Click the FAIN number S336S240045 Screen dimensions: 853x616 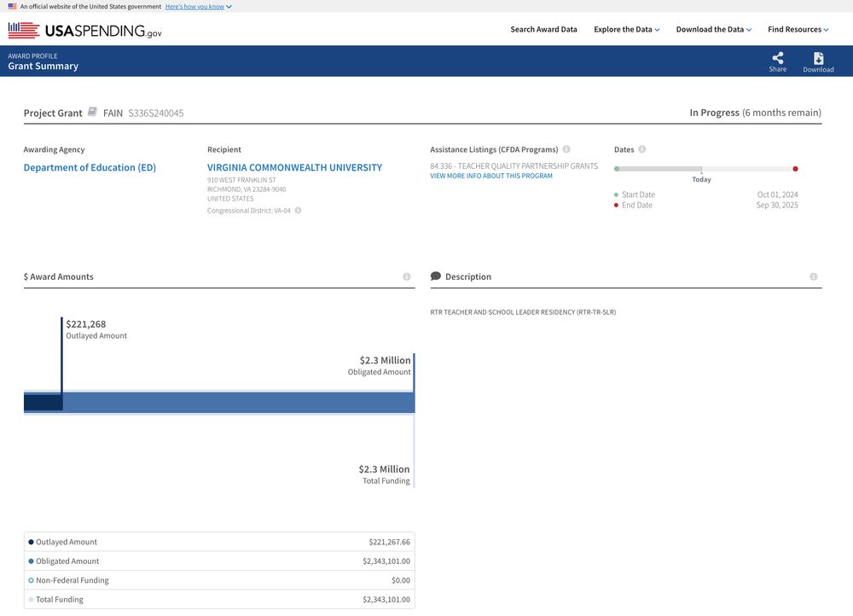156,113
